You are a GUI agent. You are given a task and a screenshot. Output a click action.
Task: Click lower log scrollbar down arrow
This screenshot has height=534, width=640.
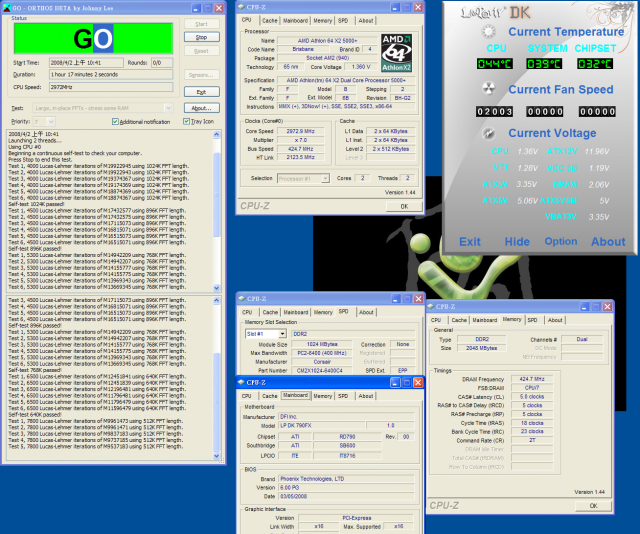217,456
